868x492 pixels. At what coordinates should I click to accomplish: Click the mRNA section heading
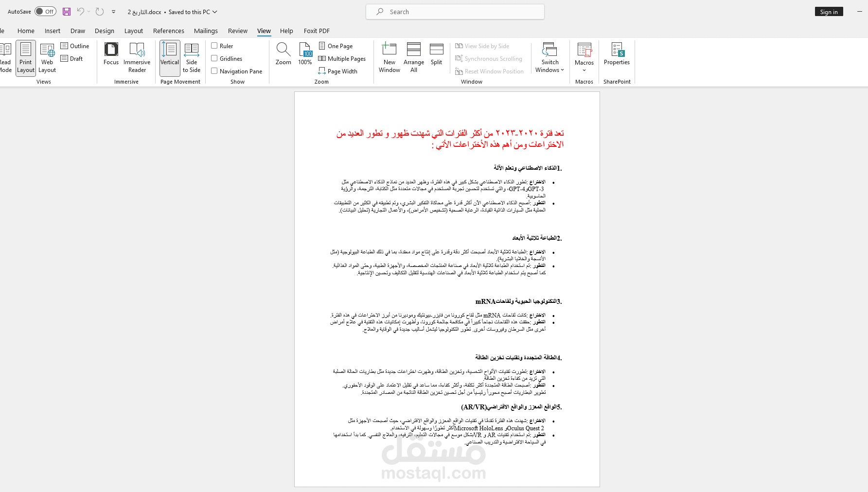click(518, 301)
